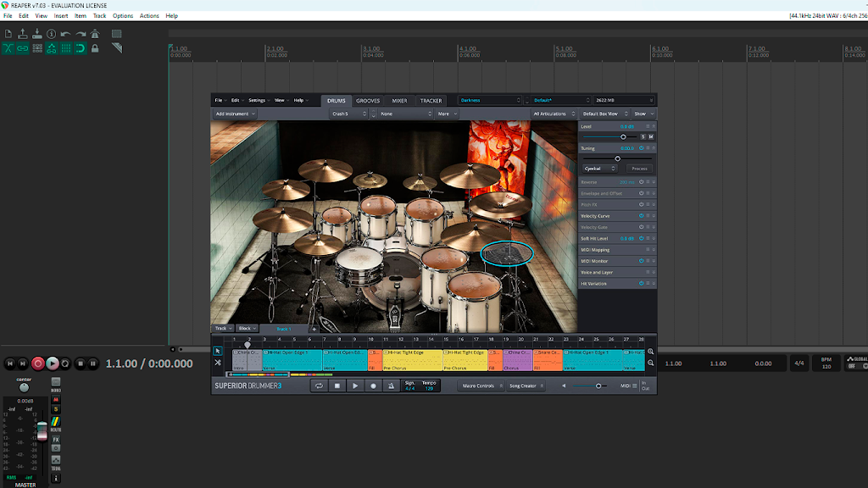Open the Block dropdown above song track
868x488 pixels.
click(247, 329)
